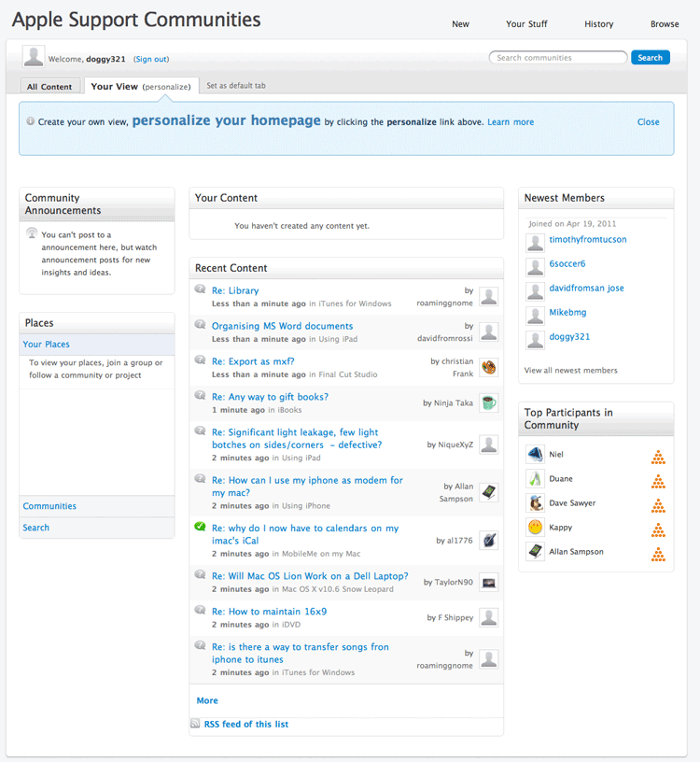The width and height of the screenshot is (700, 762).
Task: Click the orange level badge next to Kappy
Action: 658,530
